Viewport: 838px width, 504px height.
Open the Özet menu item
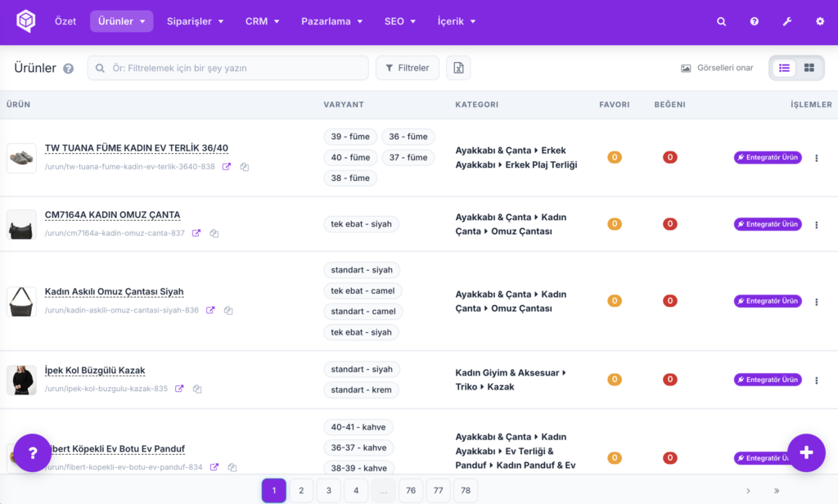click(65, 21)
